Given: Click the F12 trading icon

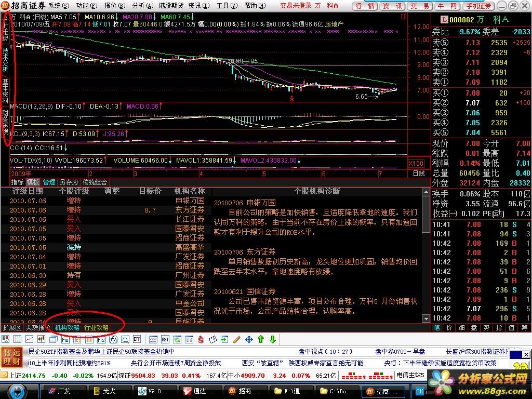Looking at the screenshot, I should (x=101, y=339).
